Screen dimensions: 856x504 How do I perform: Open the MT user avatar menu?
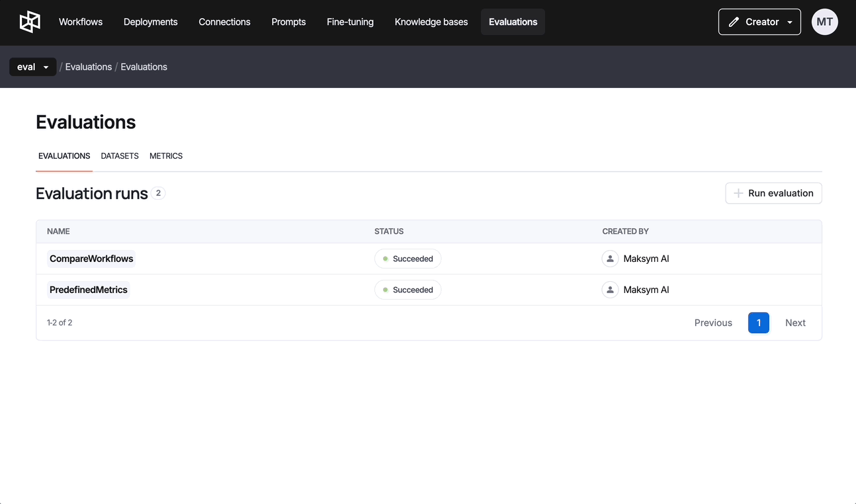[824, 22]
